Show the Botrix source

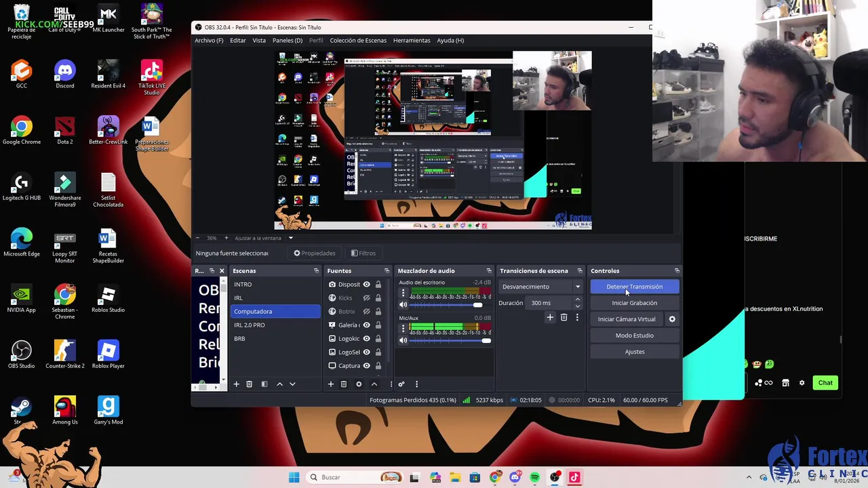[x=366, y=312]
